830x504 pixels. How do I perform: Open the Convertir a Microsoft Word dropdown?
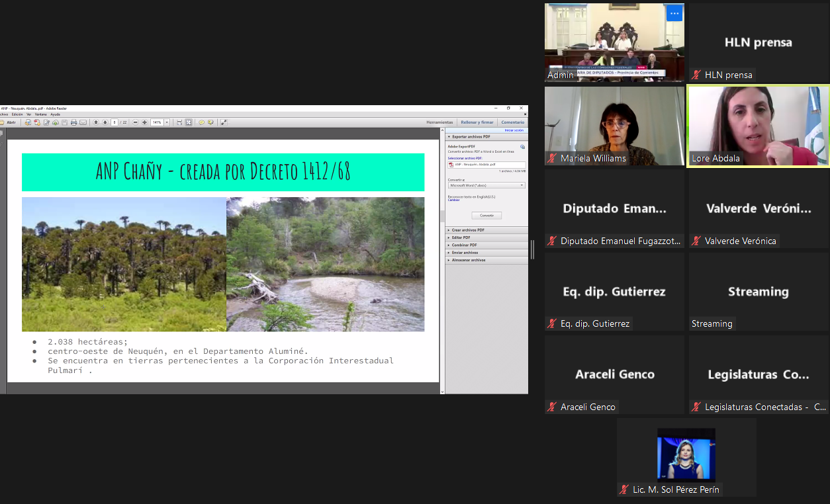pos(486,185)
